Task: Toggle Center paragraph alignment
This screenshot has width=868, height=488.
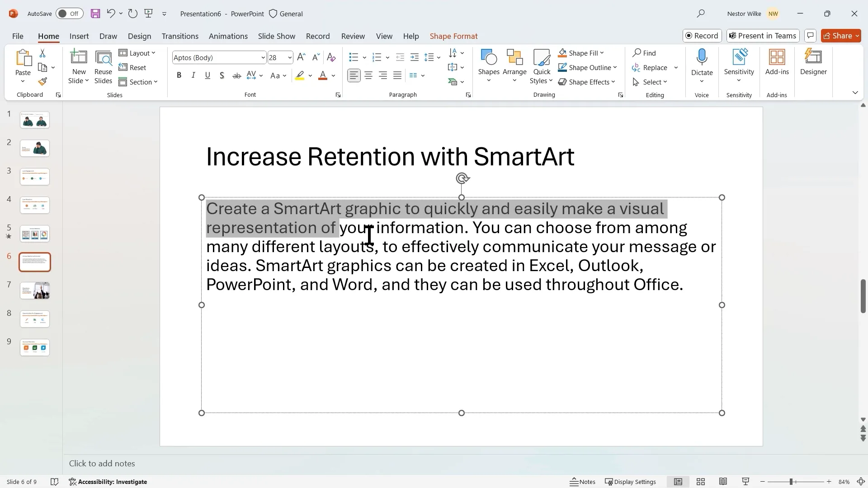Action: pyautogui.click(x=368, y=75)
